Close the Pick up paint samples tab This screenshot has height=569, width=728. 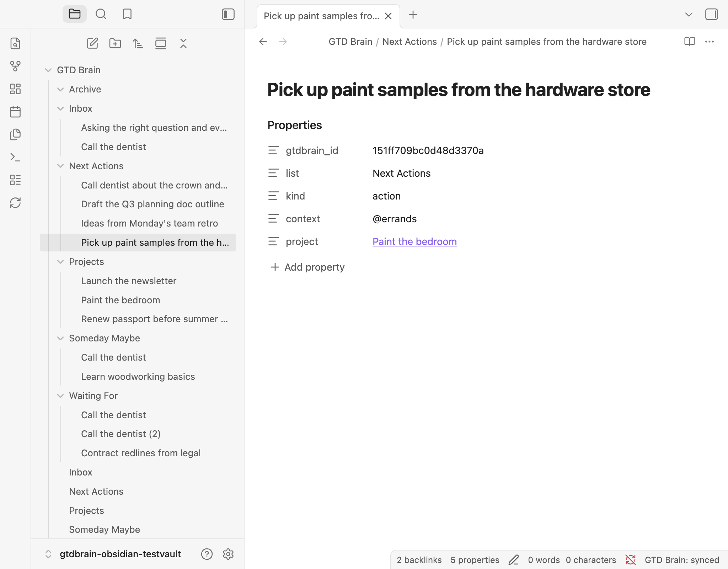pos(388,16)
